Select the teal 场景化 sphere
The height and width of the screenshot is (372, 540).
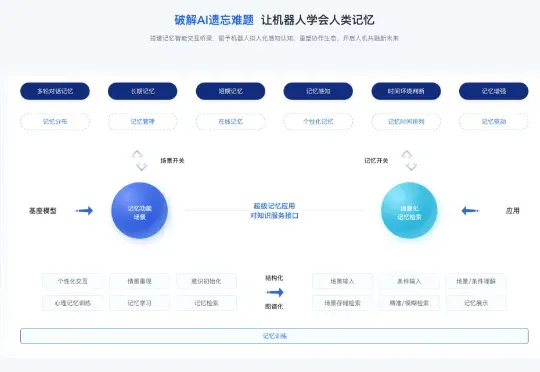[409, 210]
